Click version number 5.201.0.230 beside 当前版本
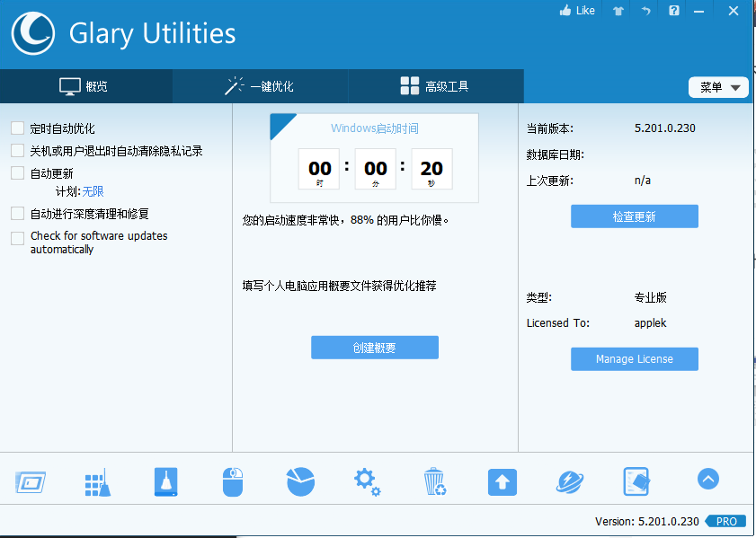Viewport: 756px width, 538px height. [665, 128]
